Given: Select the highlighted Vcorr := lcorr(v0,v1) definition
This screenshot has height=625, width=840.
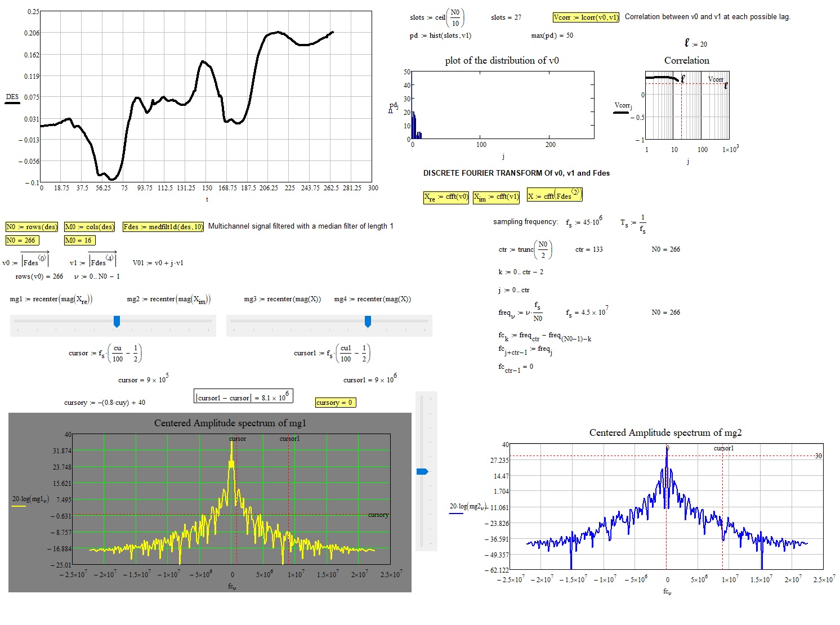Looking at the screenshot, I should coord(586,17).
